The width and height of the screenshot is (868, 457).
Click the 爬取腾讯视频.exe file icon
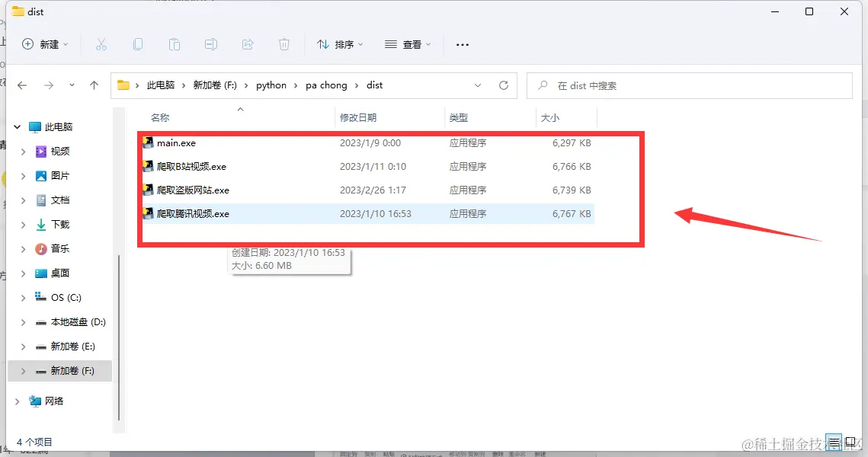tap(148, 213)
